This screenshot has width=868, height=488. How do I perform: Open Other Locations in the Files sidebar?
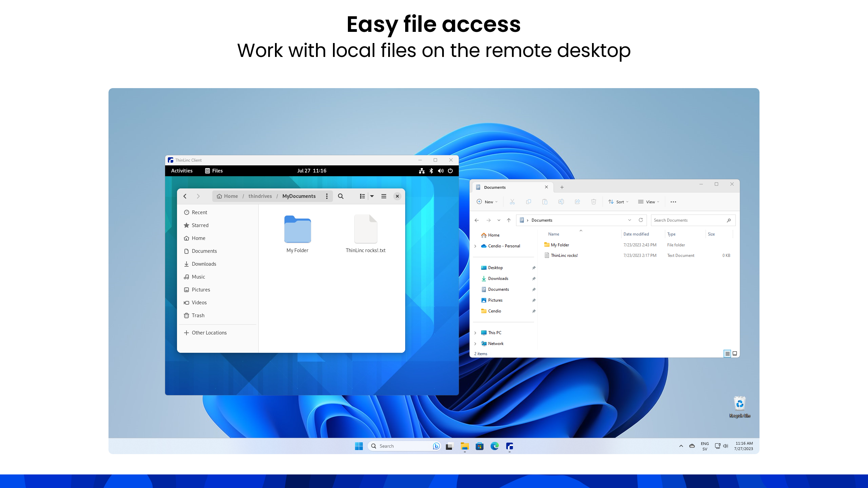pos(209,333)
